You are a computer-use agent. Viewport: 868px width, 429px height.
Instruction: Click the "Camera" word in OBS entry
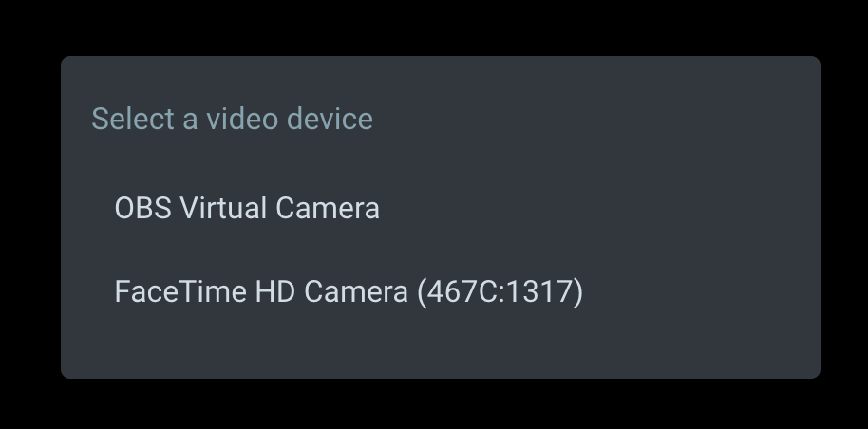point(327,208)
